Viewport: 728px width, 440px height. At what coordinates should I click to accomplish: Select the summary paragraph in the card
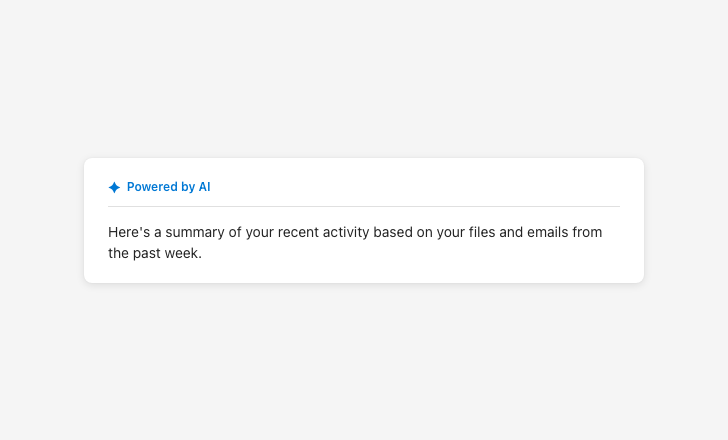[x=355, y=243]
